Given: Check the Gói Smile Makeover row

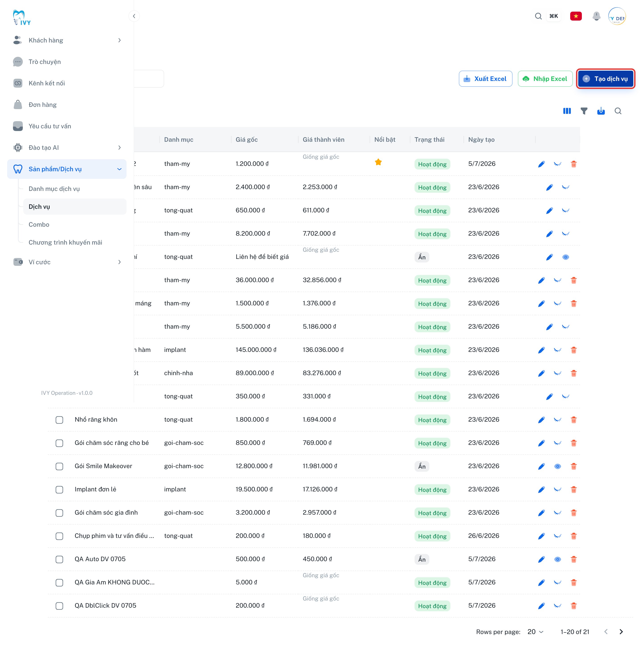Looking at the screenshot, I should pyautogui.click(x=59, y=467).
